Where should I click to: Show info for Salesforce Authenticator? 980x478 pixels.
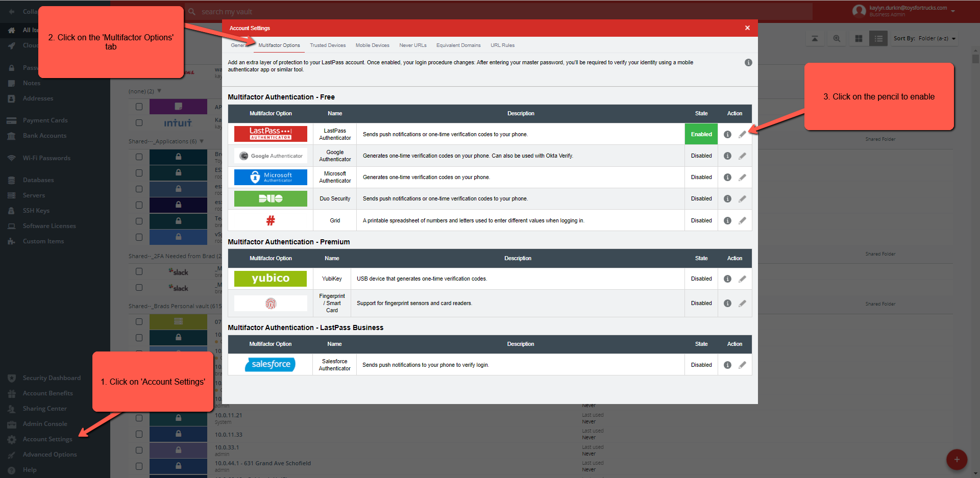tap(727, 365)
